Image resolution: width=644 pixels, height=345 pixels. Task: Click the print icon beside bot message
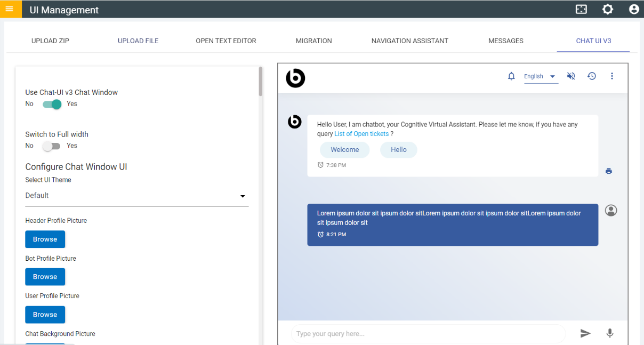pos(609,171)
